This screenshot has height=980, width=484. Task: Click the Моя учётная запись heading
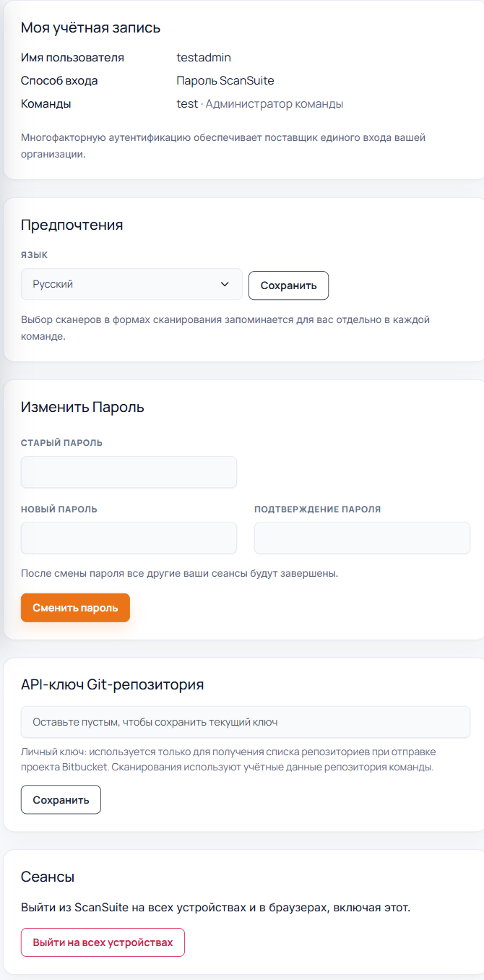[x=90, y=28]
